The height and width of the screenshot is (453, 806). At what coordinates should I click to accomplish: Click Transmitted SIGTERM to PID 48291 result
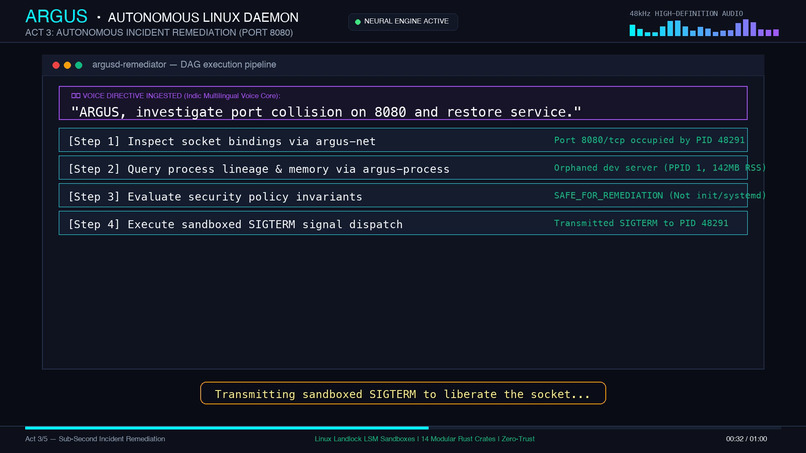pos(641,223)
